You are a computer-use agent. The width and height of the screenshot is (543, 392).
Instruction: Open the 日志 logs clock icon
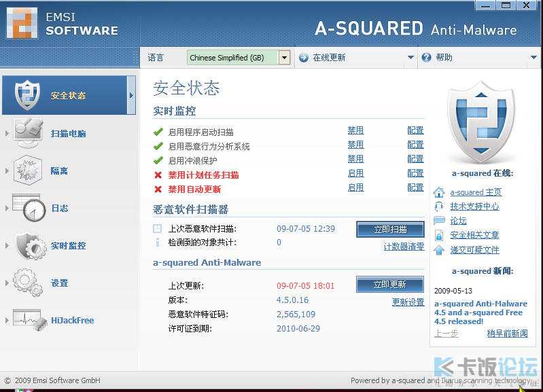(x=29, y=208)
